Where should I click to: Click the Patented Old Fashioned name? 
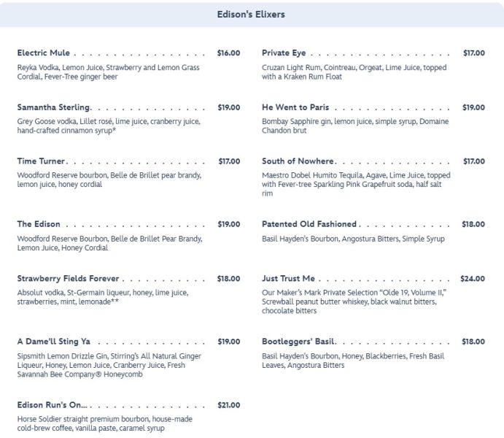[309, 224]
